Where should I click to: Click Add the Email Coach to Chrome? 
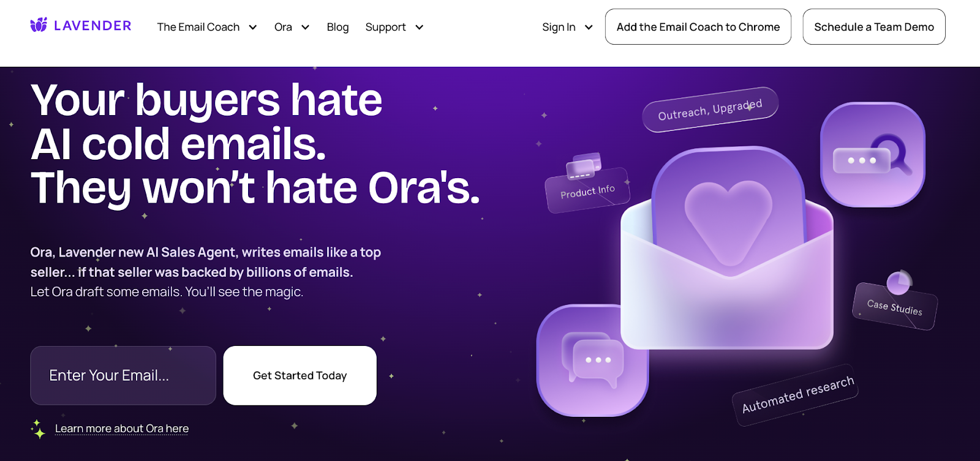pyautogui.click(x=698, y=27)
